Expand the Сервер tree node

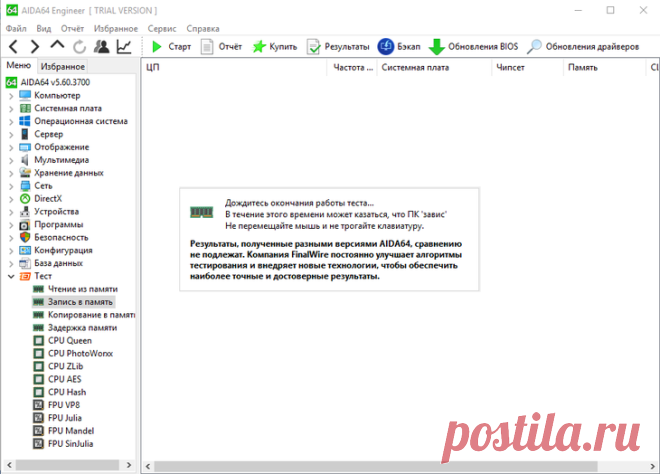(11, 135)
